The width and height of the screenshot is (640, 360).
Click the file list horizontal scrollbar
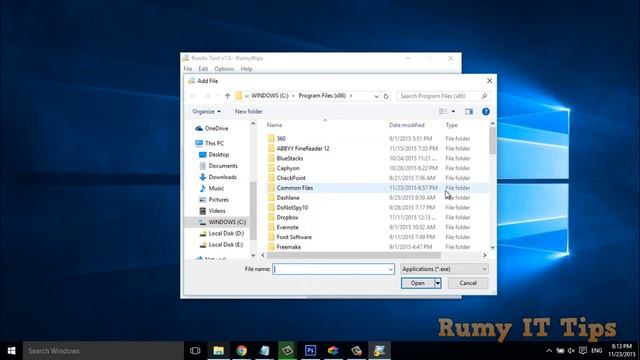(x=354, y=255)
